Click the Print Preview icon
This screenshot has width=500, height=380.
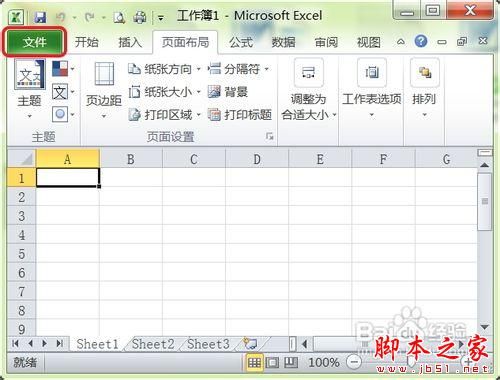click(x=119, y=17)
